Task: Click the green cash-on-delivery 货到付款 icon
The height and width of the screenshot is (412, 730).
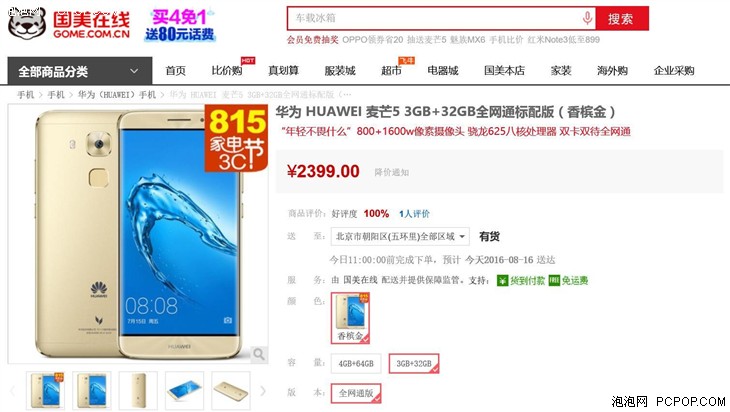Action: coord(502,280)
